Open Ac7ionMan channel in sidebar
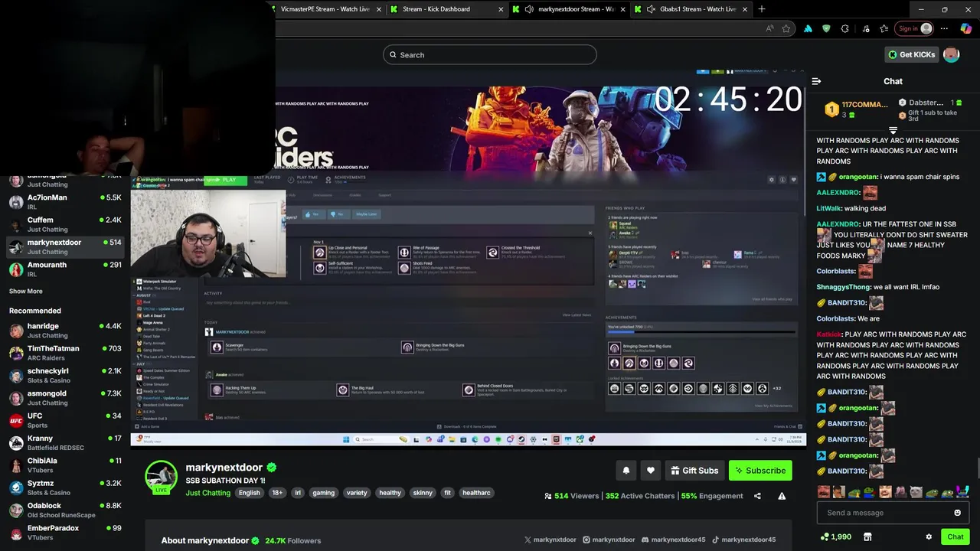 pyautogui.click(x=65, y=202)
